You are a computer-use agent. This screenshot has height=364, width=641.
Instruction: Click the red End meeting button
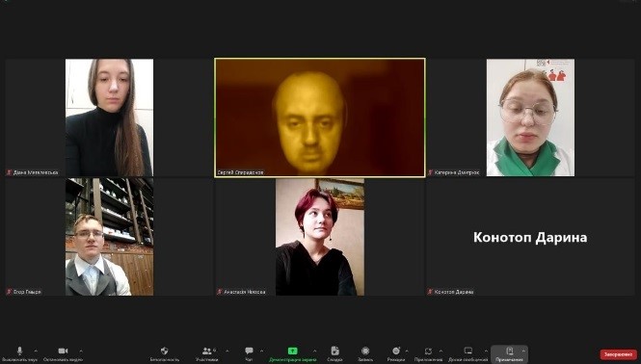618,354
